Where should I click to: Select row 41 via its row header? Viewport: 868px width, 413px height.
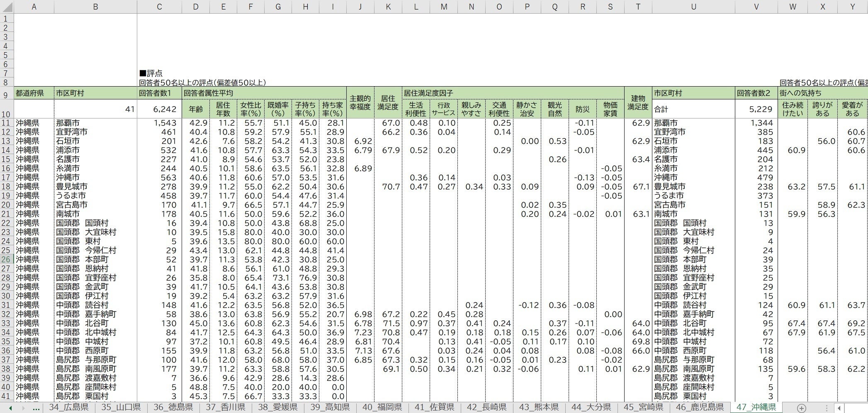tap(6, 396)
